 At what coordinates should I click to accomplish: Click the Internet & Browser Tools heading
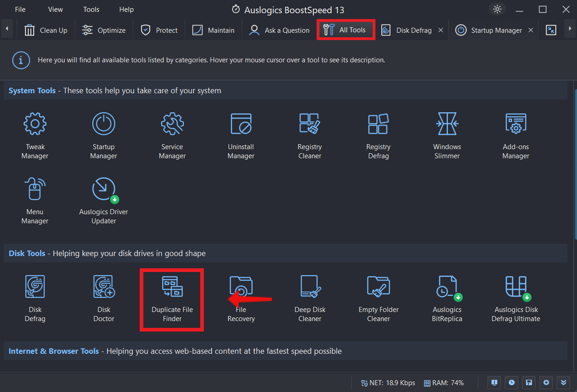[54, 351]
